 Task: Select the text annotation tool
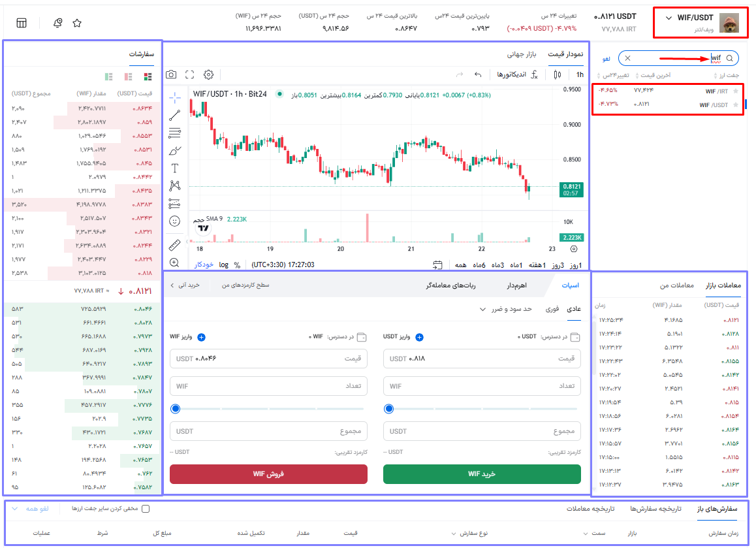tap(174, 168)
